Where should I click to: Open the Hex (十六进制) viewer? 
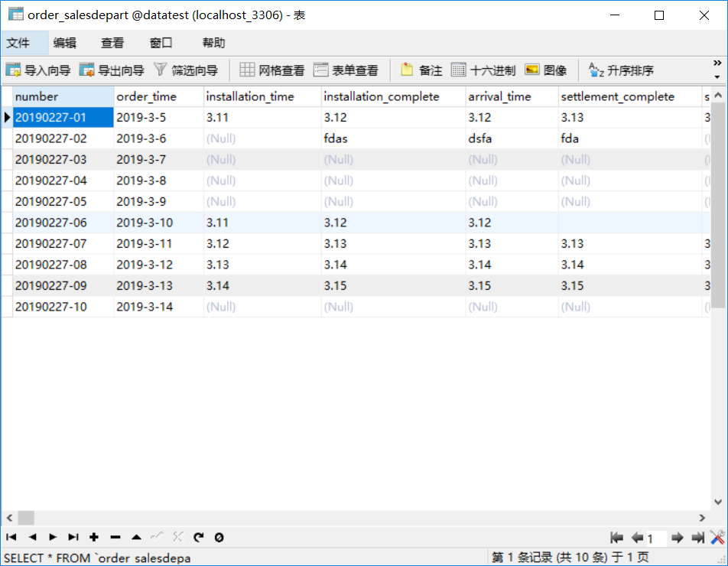click(483, 70)
